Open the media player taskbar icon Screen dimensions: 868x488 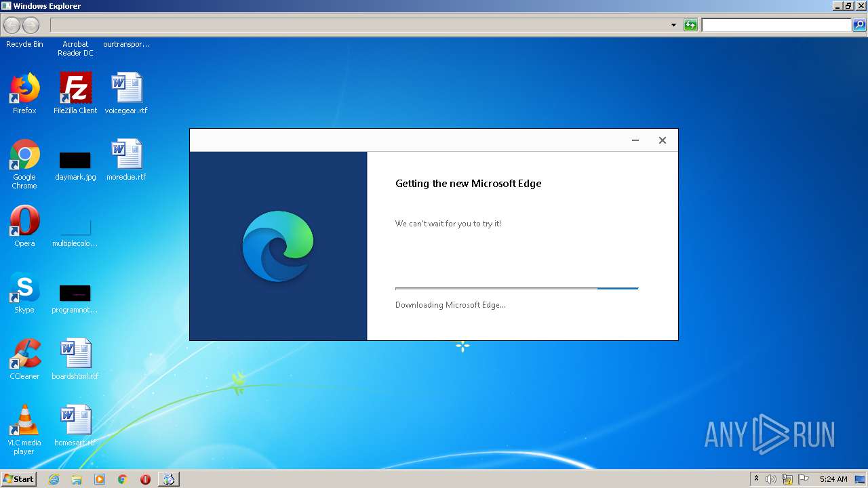coord(100,479)
